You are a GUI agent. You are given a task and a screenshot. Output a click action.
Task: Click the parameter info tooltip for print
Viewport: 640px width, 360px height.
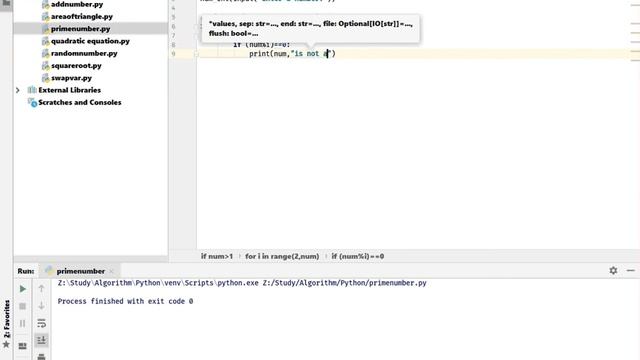pos(310,29)
